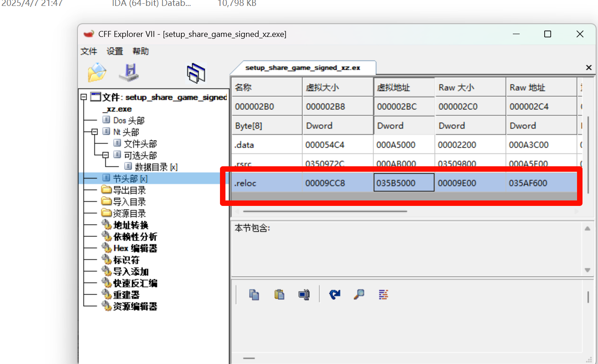
Task: Click the colored lines icon in bottom toolbar
Action: point(383,294)
